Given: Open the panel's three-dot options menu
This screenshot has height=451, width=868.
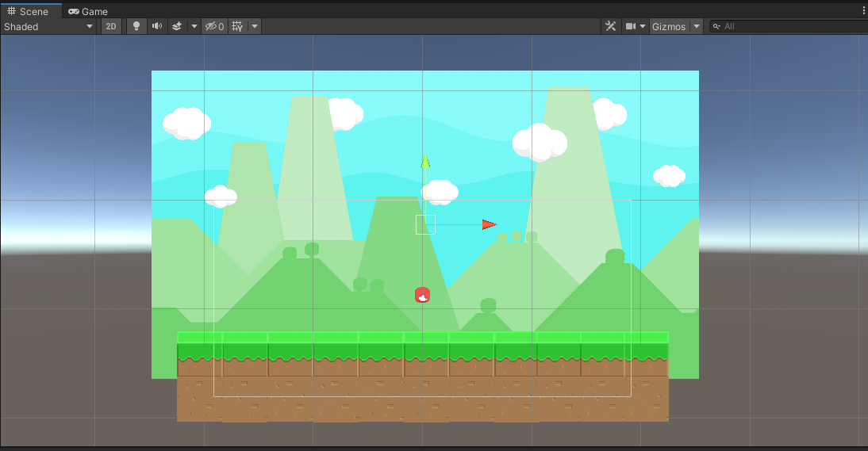Looking at the screenshot, I should coord(863,11).
